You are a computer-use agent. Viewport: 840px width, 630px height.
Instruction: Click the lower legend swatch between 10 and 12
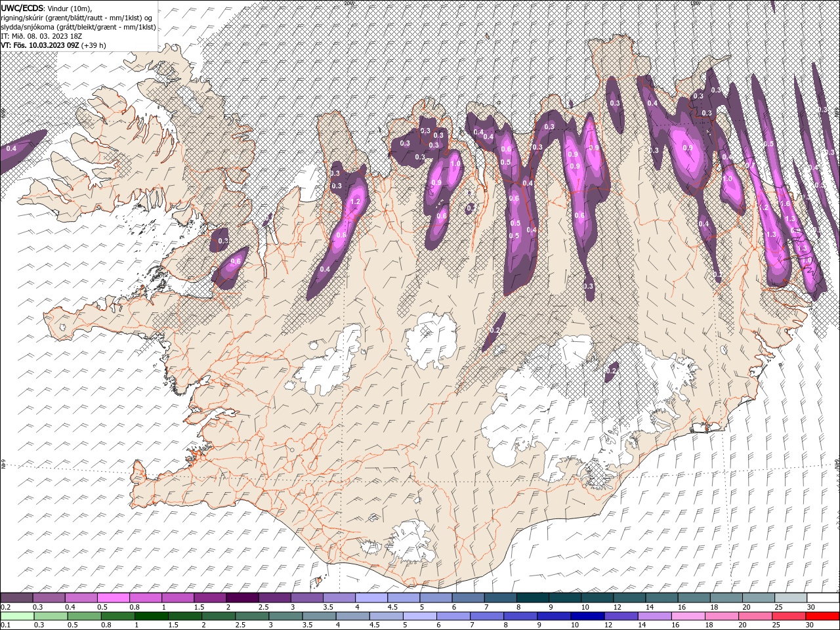click(589, 616)
